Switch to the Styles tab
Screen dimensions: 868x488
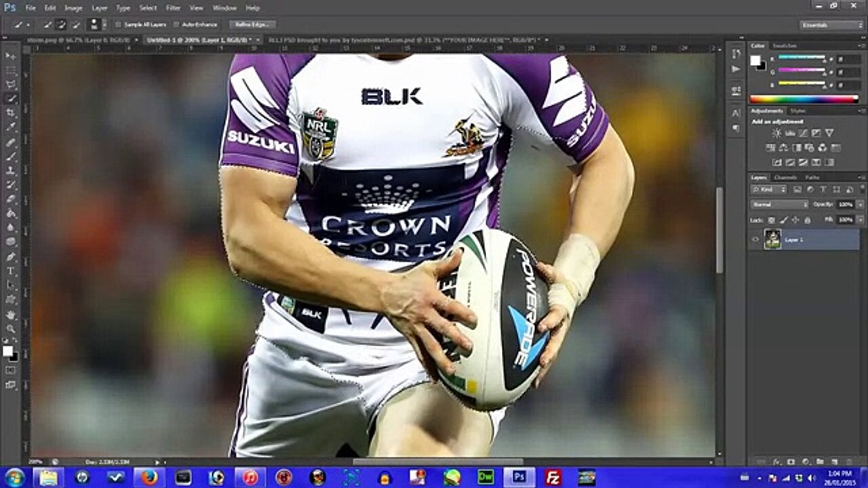click(x=798, y=110)
